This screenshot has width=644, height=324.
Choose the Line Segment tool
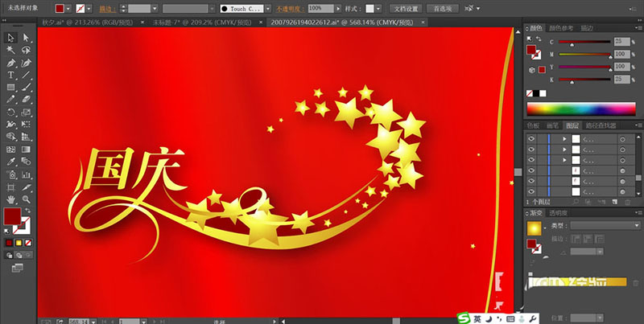point(26,75)
